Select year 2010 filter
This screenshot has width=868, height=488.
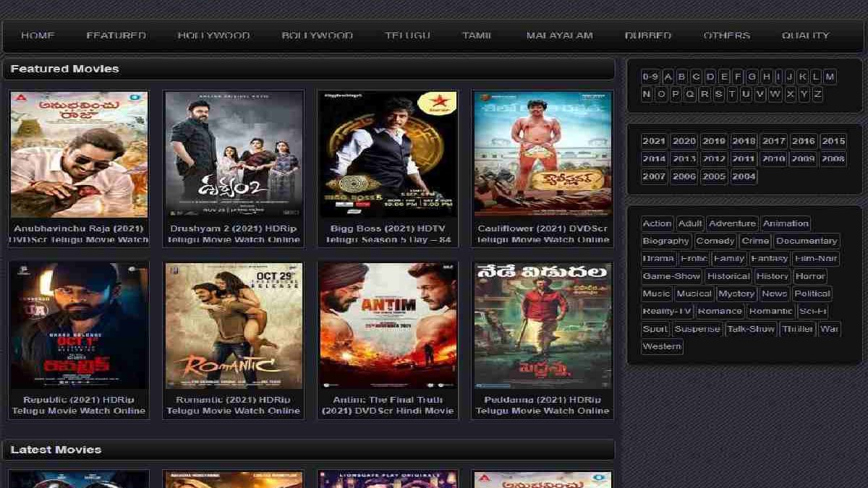pyautogui.click(x=773, y=158)
